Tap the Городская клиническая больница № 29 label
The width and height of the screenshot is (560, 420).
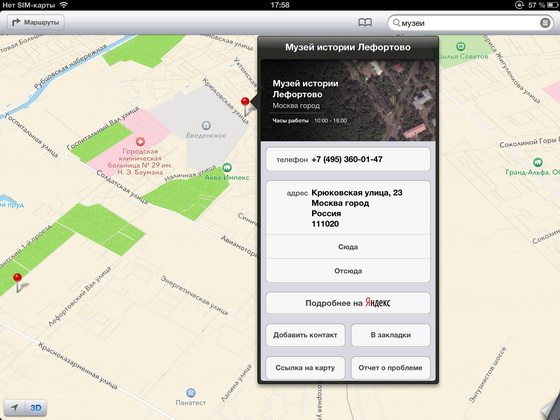click(140, 162)
